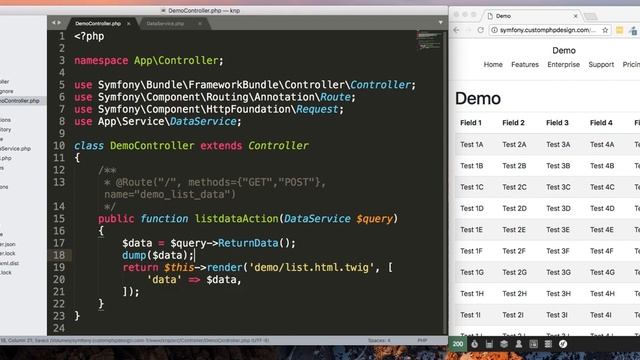This screenshot has width=640, height=360.
Task: Click line number 10 in the gutter
Action: pyautogui.click(x=59, y=146)
